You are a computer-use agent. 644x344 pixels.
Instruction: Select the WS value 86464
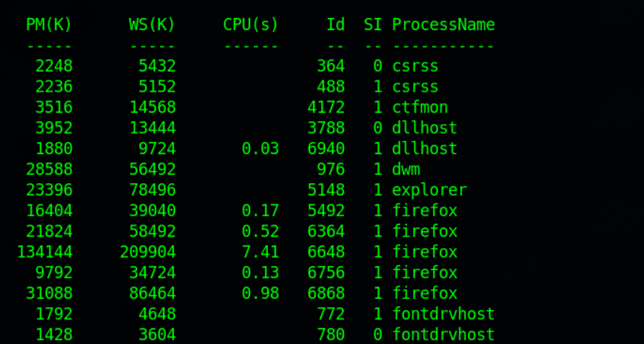click(152, 293)
